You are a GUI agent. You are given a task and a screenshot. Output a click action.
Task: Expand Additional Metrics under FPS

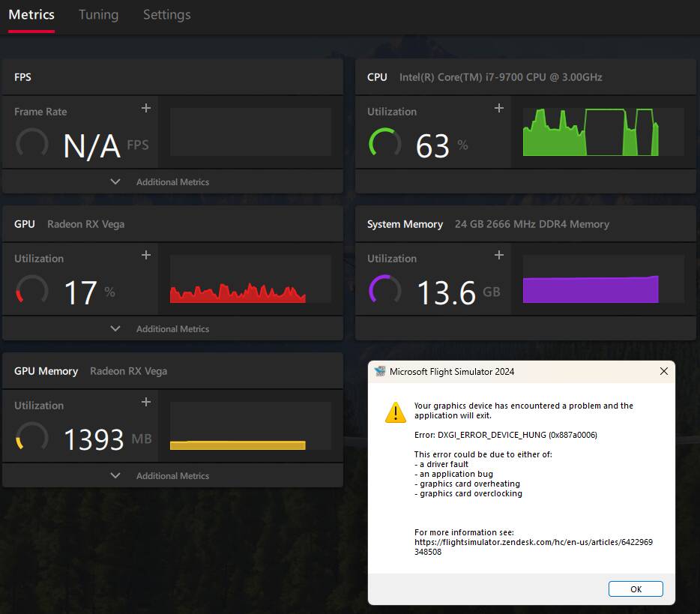(x=173, y=181)
